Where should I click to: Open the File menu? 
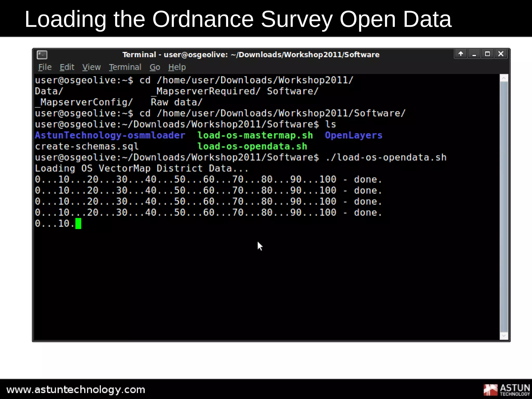pos(45,67)
